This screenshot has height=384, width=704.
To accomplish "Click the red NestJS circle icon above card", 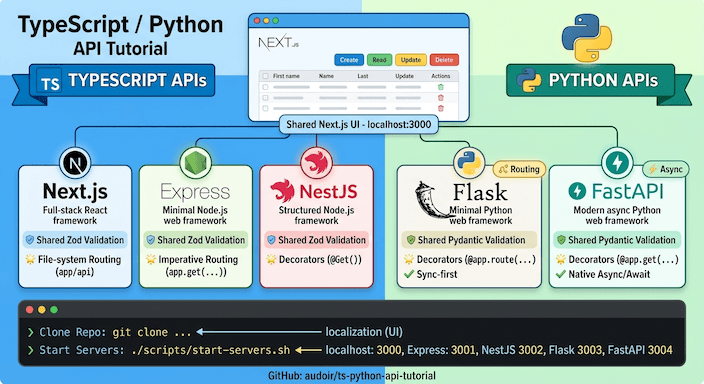I will [316, 163].
